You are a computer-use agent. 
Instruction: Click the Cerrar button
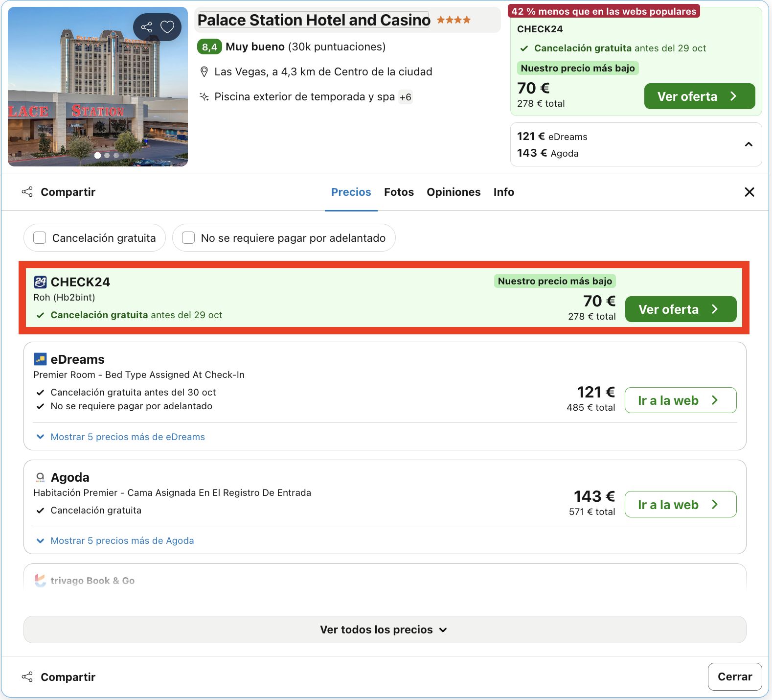click(x=735, y=677)
